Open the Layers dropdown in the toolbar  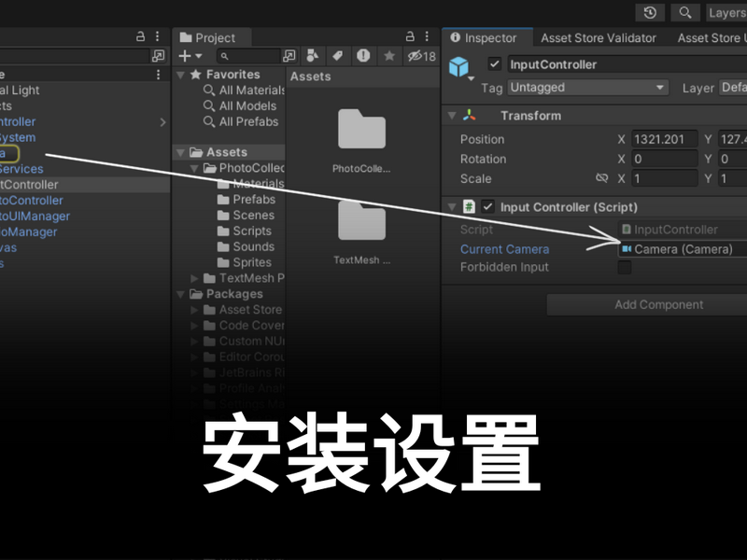[x=726, y=13]
